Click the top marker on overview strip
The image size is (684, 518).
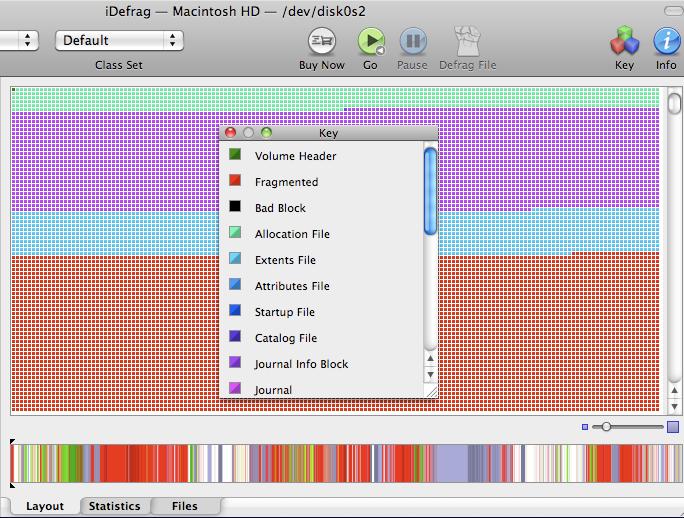(x=12, y=442)
